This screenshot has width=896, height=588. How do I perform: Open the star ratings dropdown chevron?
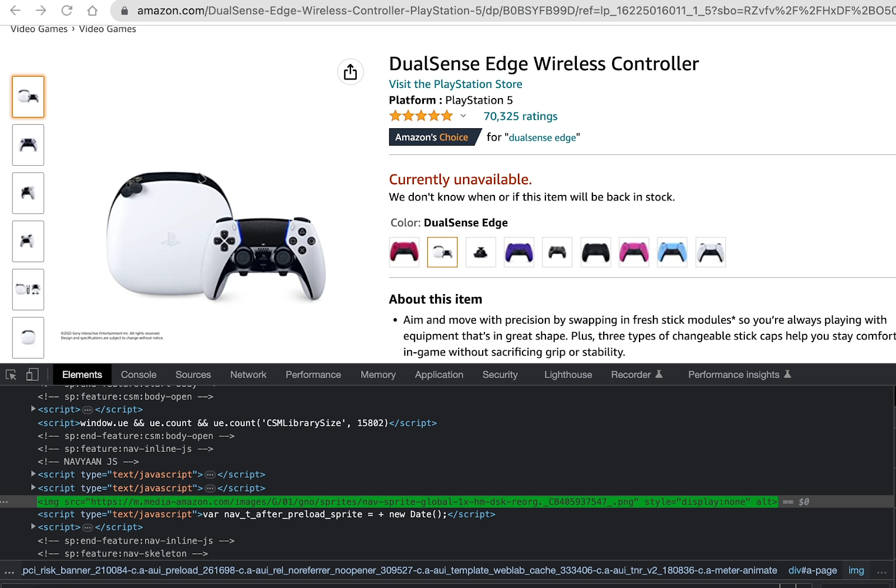tap(463, 116)
